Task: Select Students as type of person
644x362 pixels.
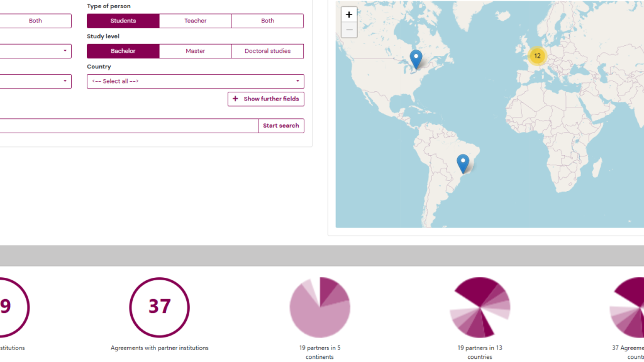Action: tap(123, 21)
